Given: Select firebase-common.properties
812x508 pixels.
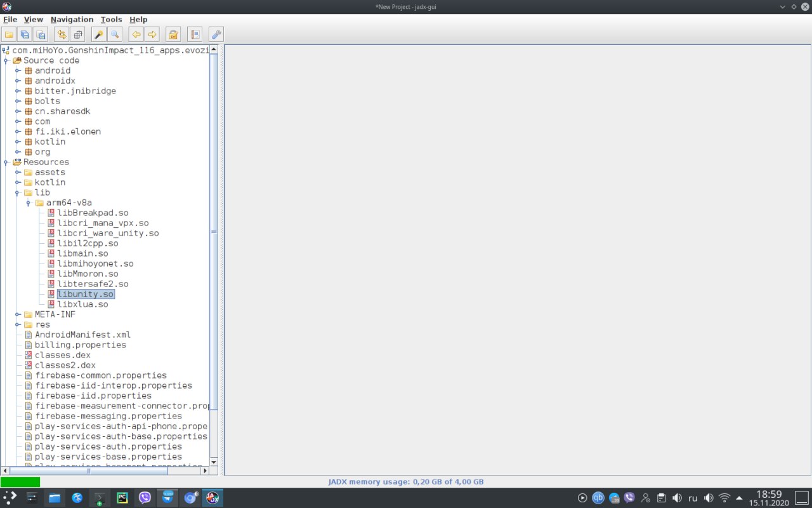Looking at the screenshot, I should point(101,375).
